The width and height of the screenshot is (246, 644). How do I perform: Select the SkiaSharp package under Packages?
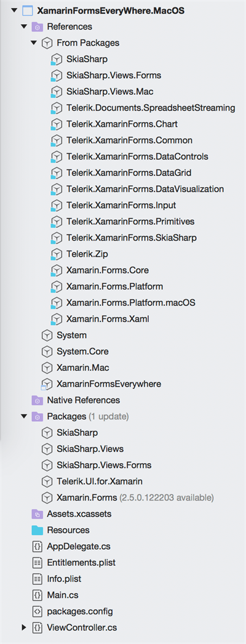point(77,433)
